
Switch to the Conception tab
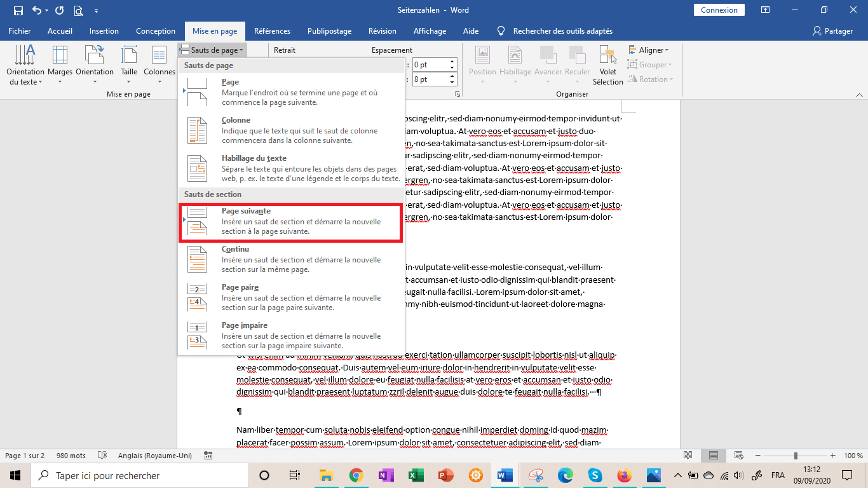click(x=156, y=30)
